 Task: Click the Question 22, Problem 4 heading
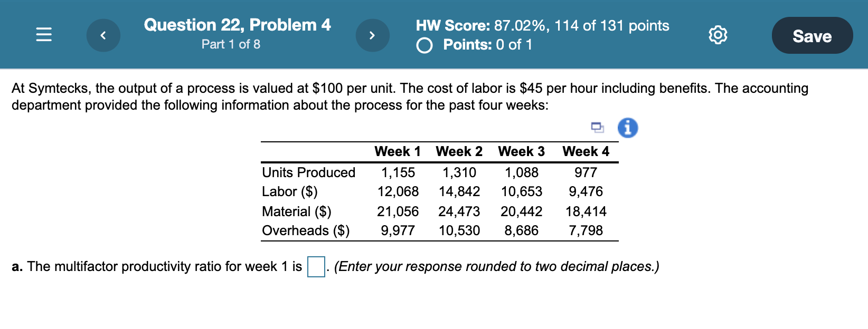coord(238,24)
